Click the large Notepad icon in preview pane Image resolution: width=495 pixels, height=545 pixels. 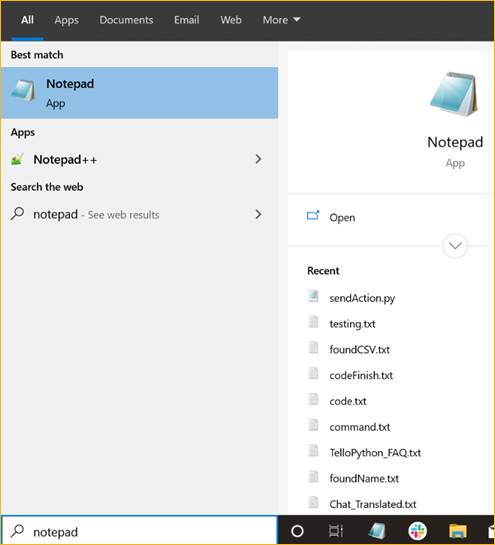coord(454,95)
